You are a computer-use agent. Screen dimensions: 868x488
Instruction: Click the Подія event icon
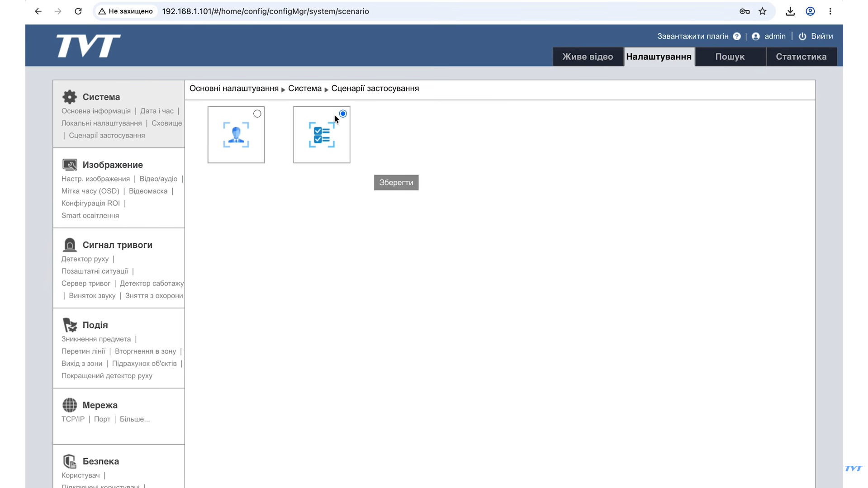click(70, 325)
